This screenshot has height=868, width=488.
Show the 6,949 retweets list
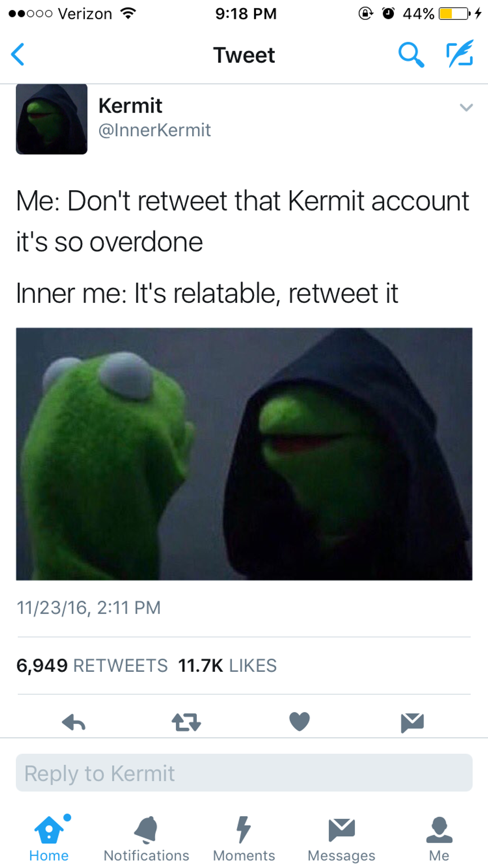click(x=92, y=665)
